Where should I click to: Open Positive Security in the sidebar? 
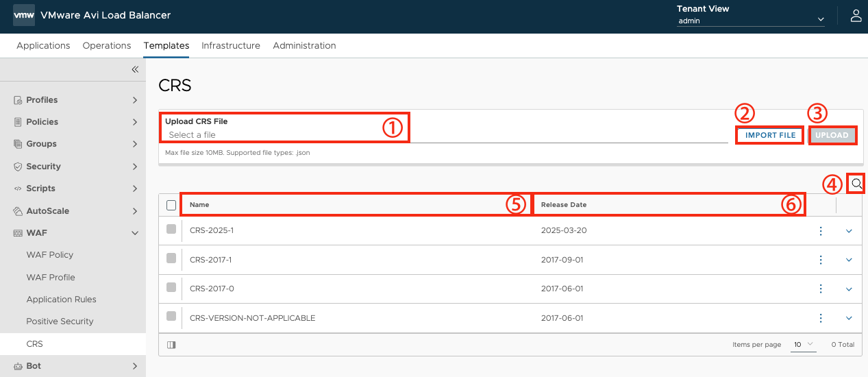60,321
